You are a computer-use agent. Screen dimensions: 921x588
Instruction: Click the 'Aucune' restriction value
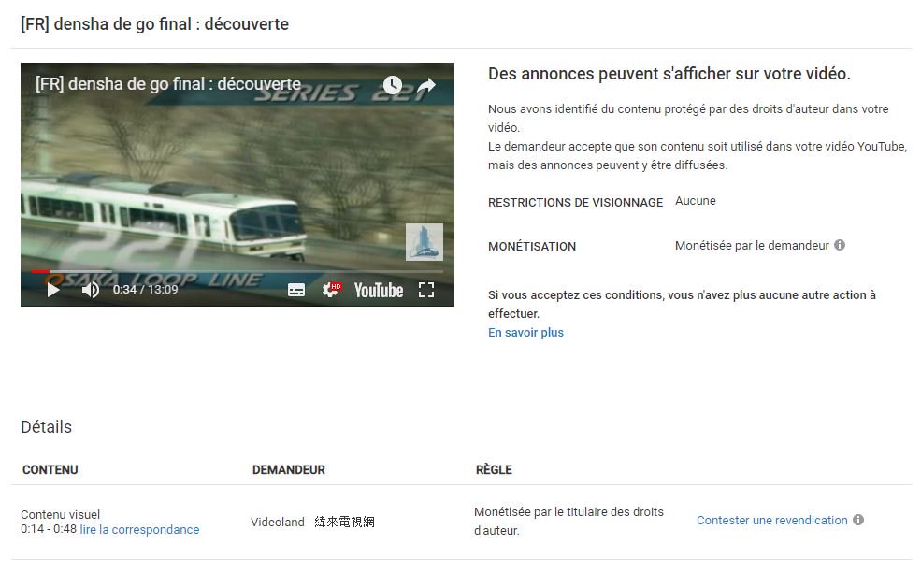[696, 201]
